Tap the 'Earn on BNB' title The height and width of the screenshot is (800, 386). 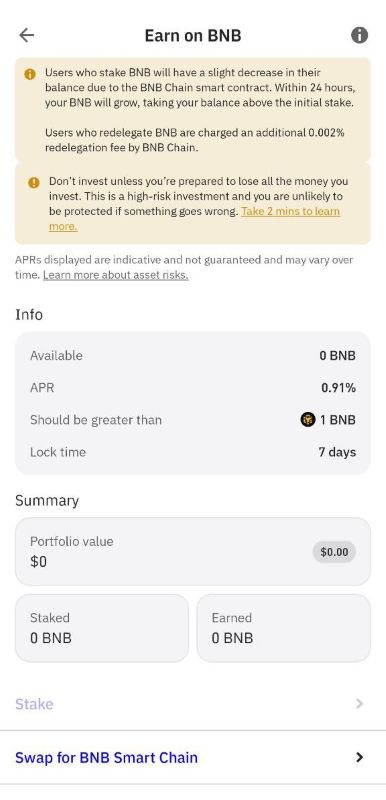193,36
